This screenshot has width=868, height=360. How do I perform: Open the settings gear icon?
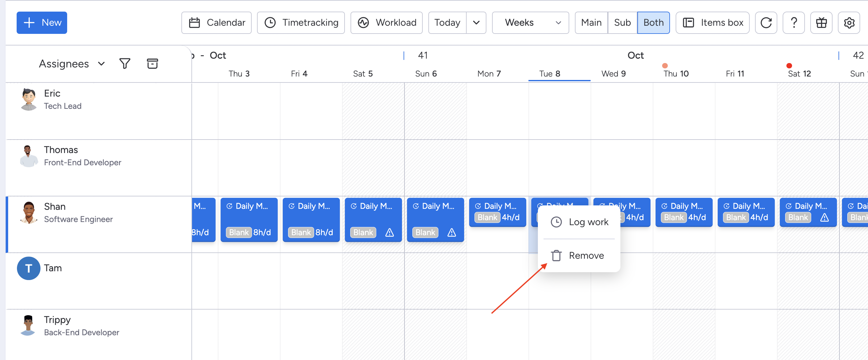pyautogui.click(x=849, y=22)
